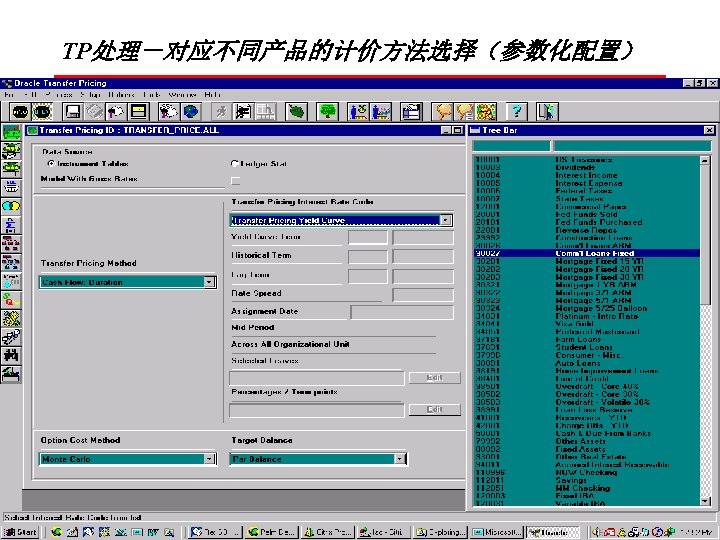Click the exit door icon in toolbar
This screenshot has width=720, height=540.
pyautogui.click(x=546, y=112)
